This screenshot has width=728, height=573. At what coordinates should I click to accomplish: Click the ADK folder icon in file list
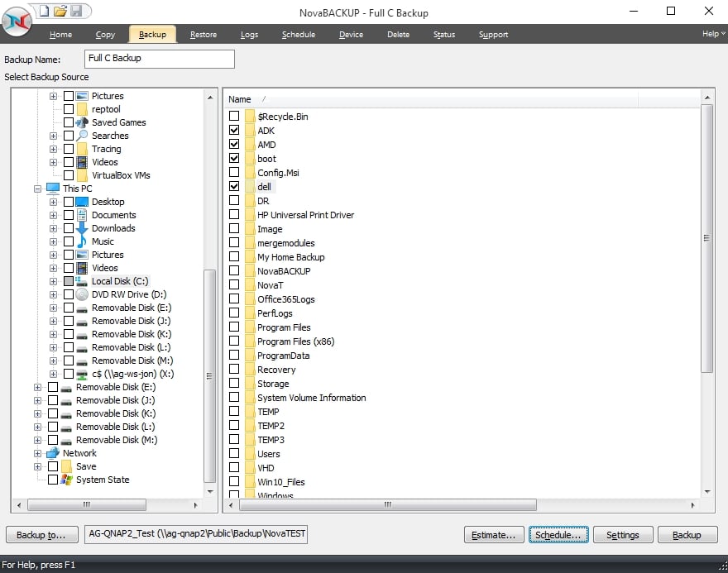point(250,131)
